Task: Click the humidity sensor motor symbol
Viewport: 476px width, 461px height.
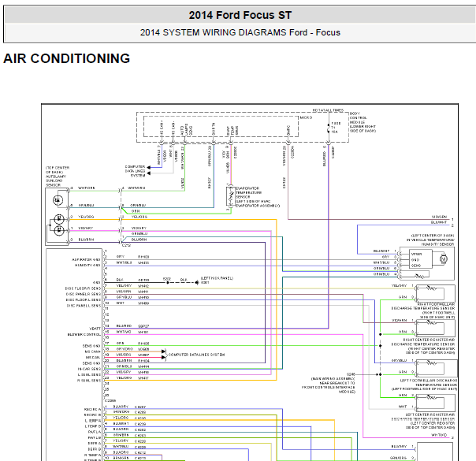Action: click(444, 259)
